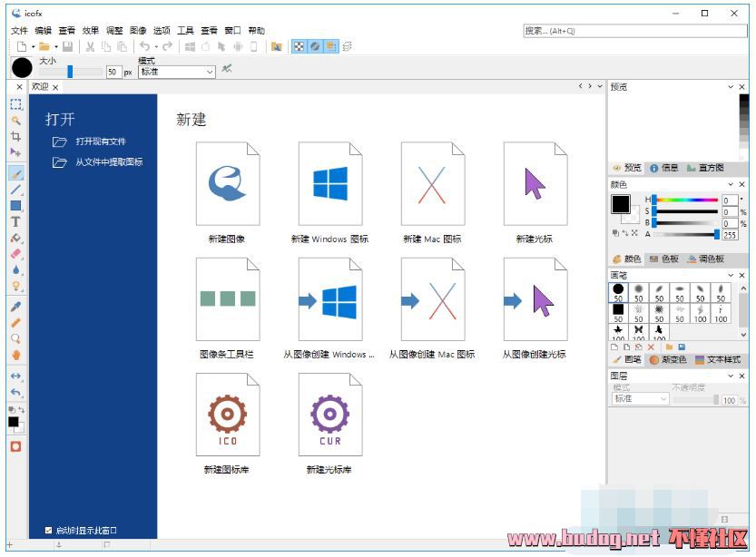Expand the 图层 panel chevron menu
Screen dimensions: 756x557
[x=731, y=376]
